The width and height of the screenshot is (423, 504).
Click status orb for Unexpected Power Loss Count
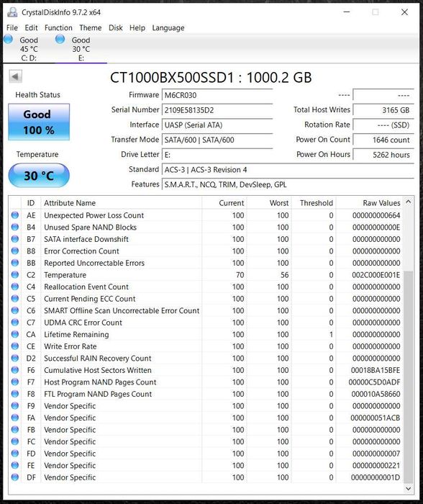tap(15, 215)
